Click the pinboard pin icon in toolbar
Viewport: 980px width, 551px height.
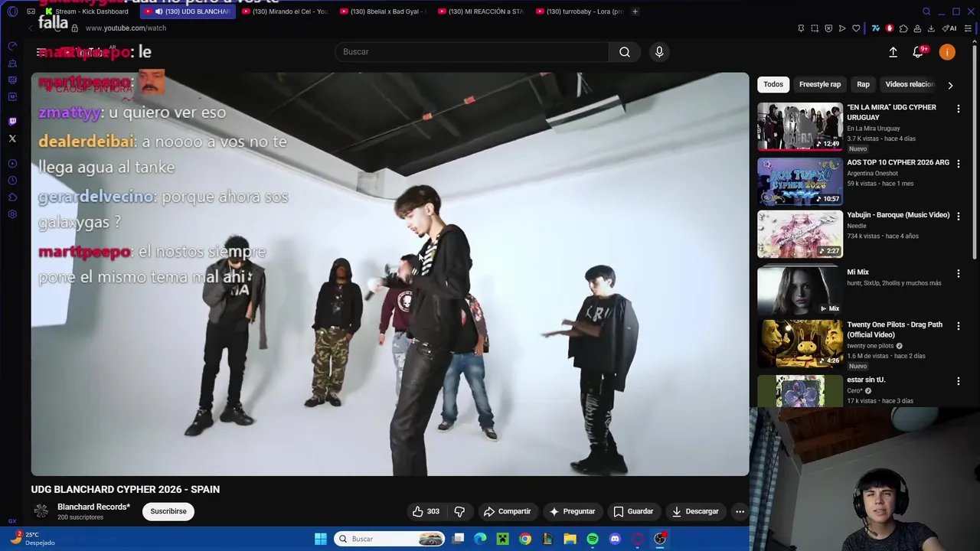click(x=801, y=28)
